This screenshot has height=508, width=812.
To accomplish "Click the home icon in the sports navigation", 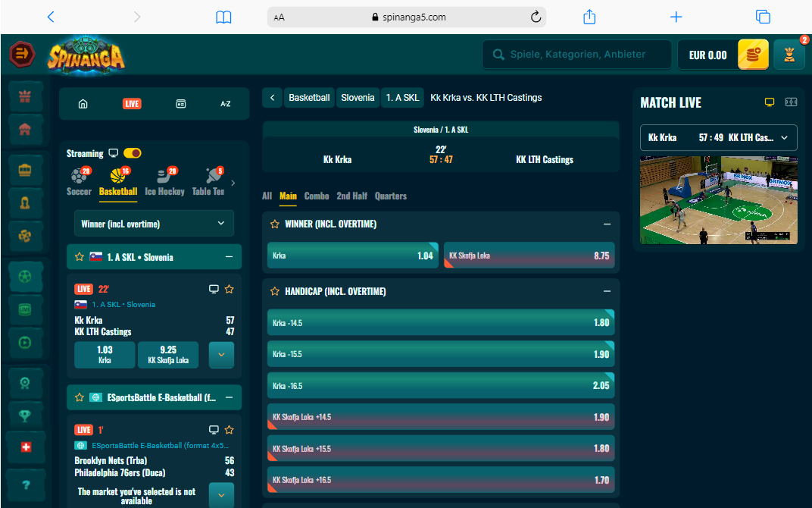I will pyautogui.click(x=83, y=103).
